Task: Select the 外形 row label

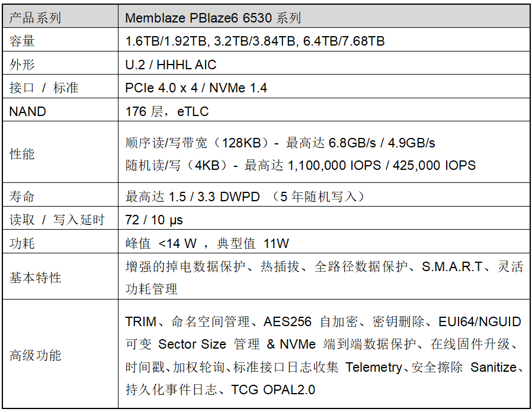Action: tap(23, 65)
